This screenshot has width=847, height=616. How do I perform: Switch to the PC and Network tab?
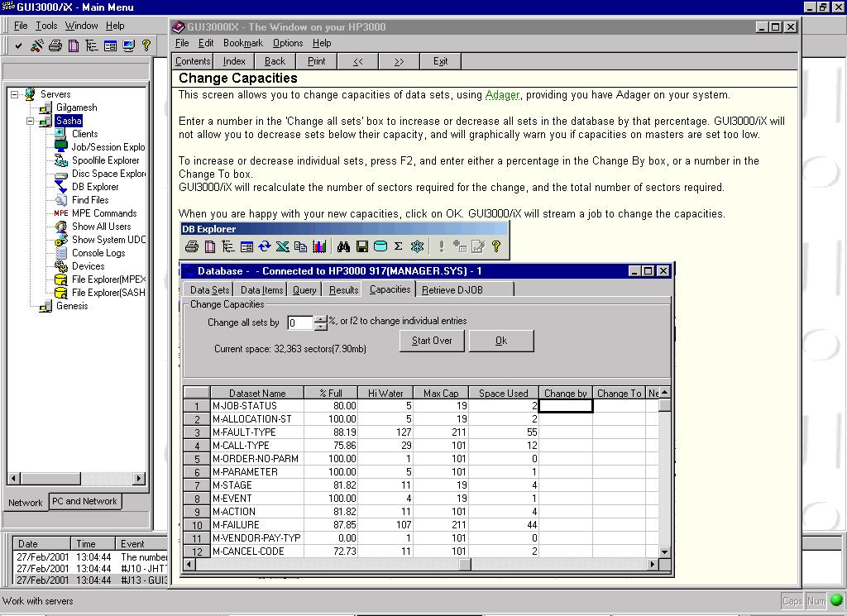(84, 501)
